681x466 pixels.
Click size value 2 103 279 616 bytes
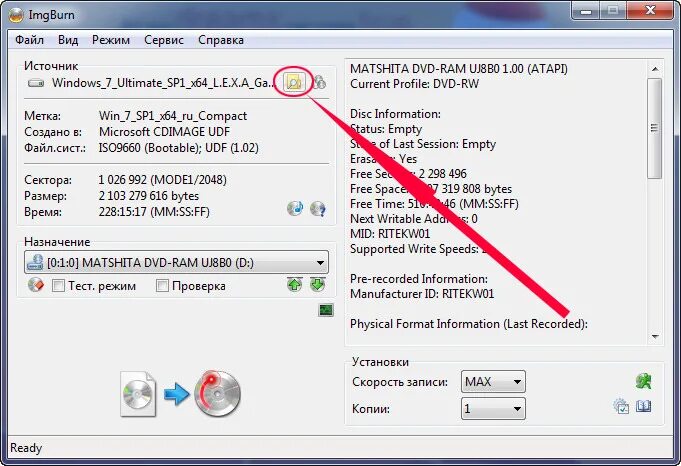(149, 196)
